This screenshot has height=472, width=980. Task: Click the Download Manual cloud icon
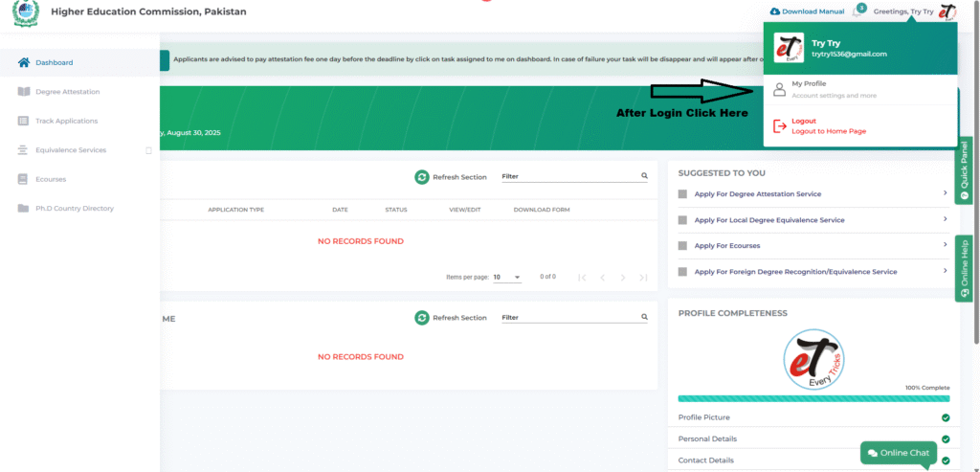774,11
